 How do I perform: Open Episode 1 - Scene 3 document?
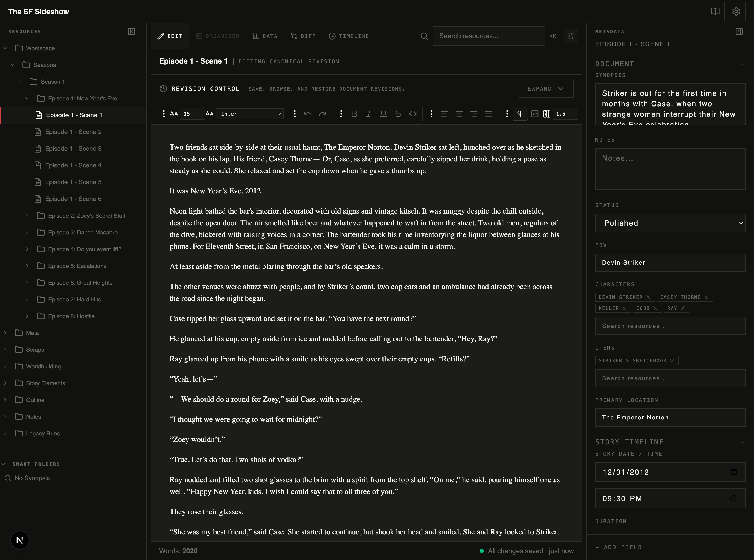tap(73, 148)
